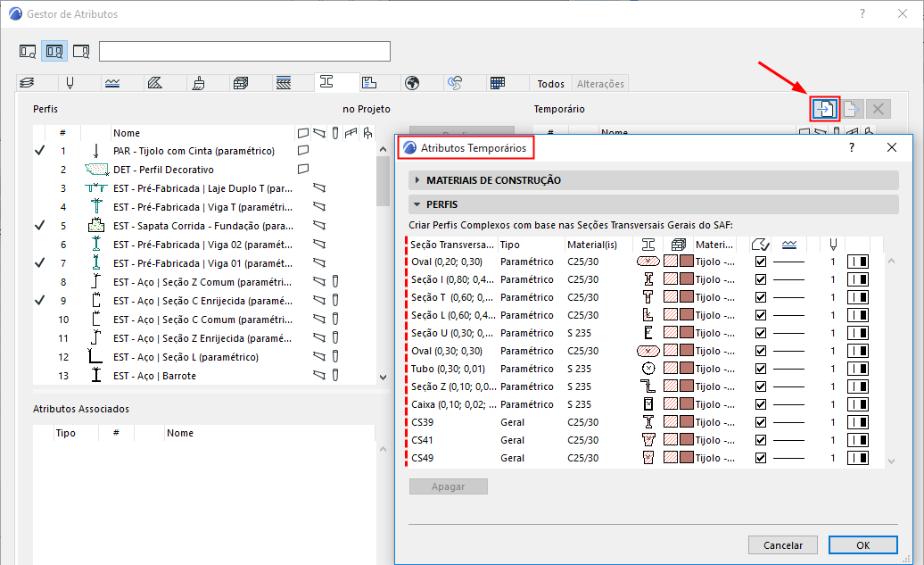Toggle checkbox in the Oval (0,20; 0,30) row

[x=761, y=262]
